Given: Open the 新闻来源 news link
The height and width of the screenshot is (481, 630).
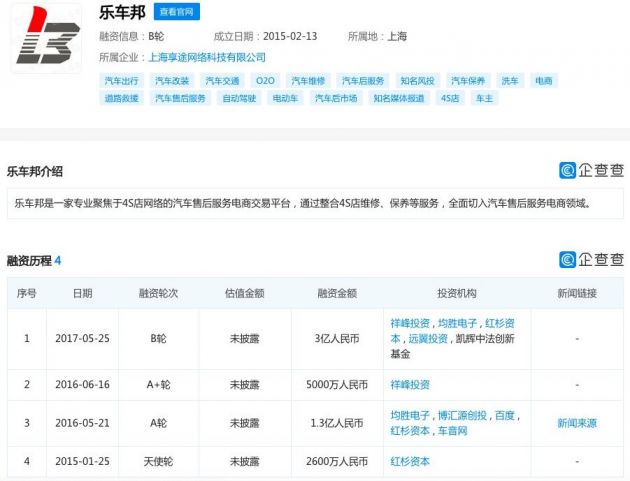Looking at the screenshot, I should pos(577,423).
